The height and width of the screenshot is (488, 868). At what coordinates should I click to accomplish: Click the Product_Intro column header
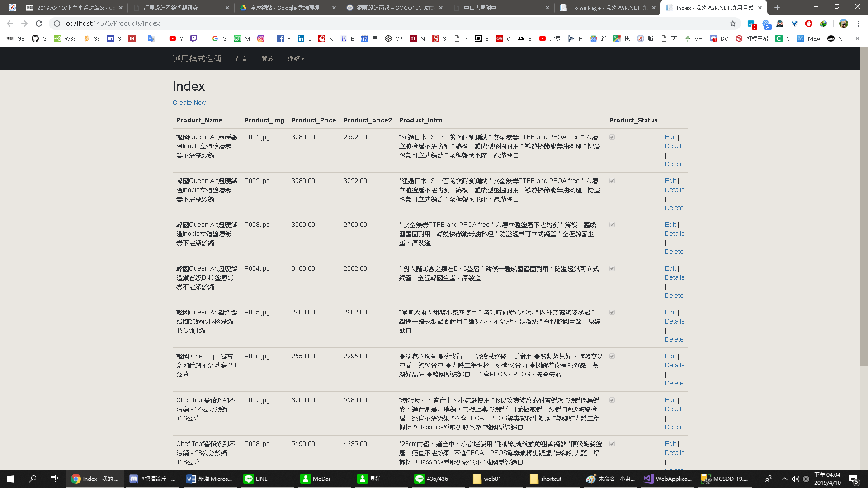[x=420, y=120]
